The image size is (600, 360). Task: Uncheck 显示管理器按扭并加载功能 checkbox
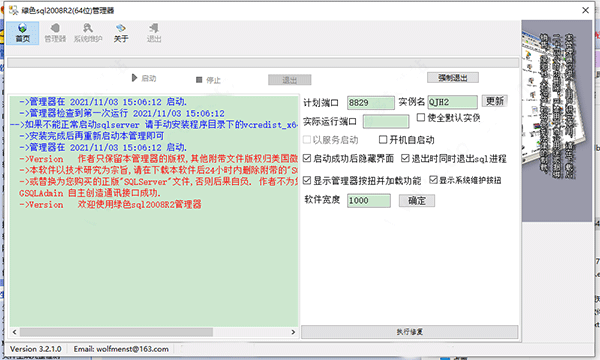pos(307,180)
